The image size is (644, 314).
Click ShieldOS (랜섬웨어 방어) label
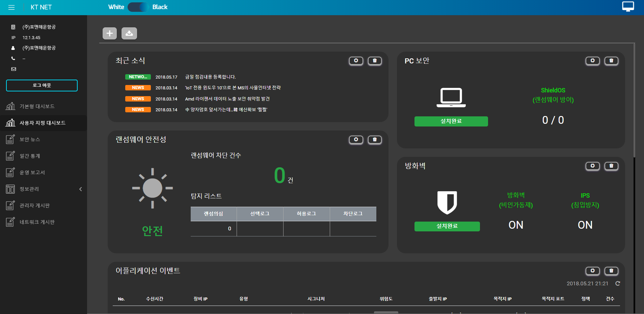pos(553,95)
